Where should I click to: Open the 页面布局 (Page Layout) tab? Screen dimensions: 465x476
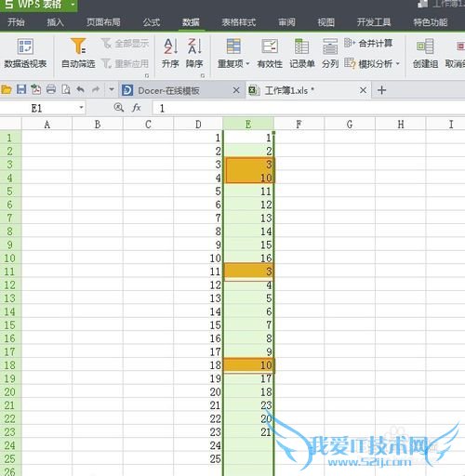click(x=103, y=22)
